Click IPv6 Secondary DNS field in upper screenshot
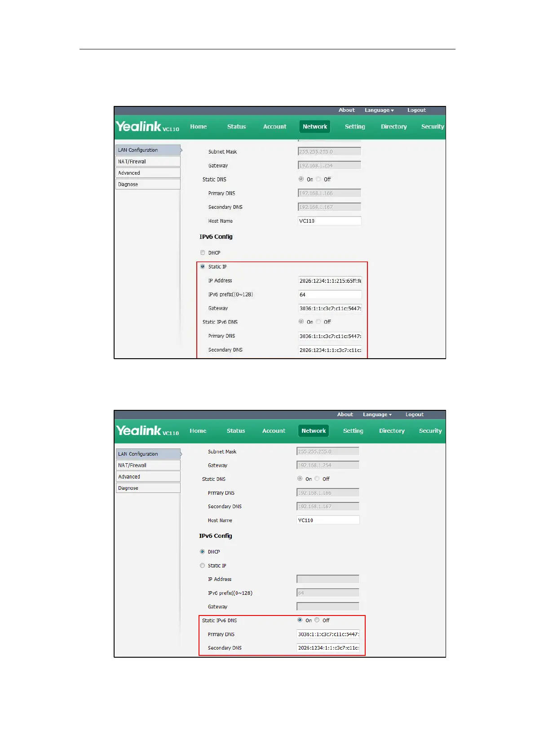 pyautogui.click(x=330, y=350)
